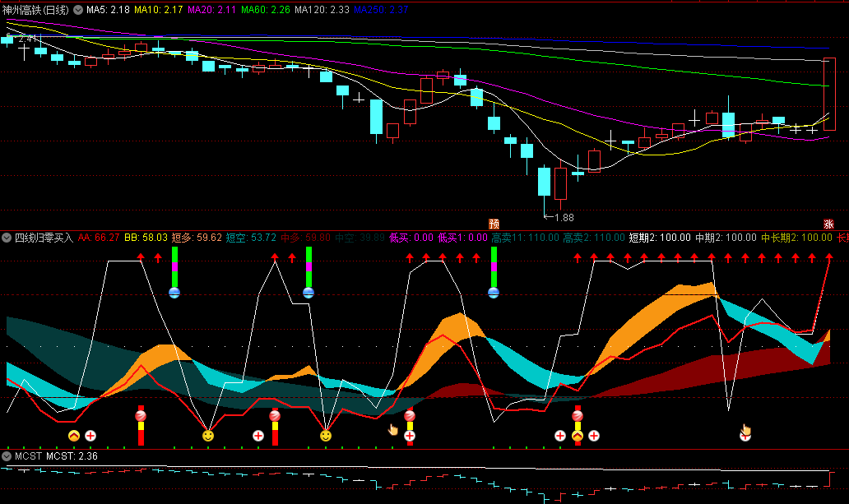Click the 短期2: 100.00 value
849x504 pixels.
click(660, 238)
